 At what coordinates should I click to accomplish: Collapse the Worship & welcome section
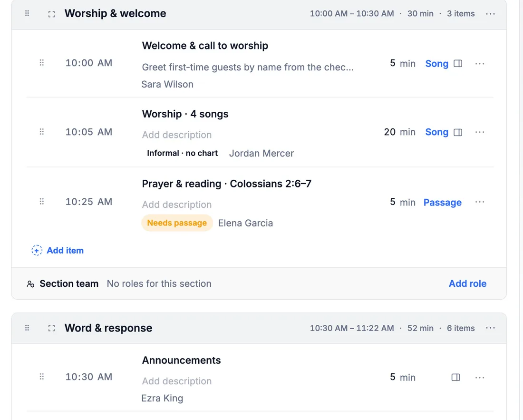click(51, 14)
